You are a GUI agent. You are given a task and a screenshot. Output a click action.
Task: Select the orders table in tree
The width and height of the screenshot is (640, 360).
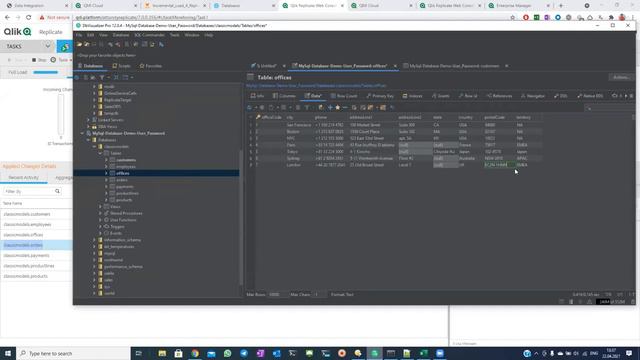122,180
